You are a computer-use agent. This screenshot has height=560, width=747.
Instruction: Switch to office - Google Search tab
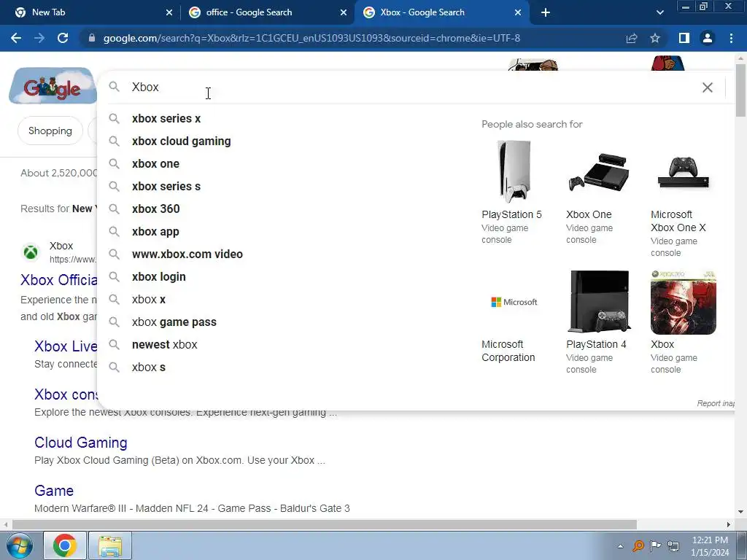267,12
